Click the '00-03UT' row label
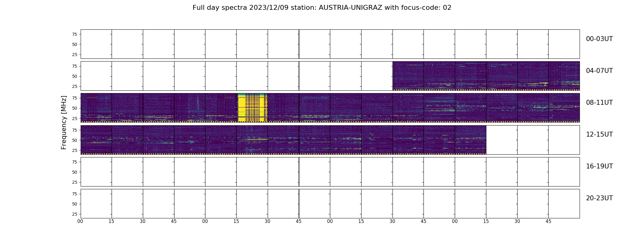Screen dimensions: 644x245 [599, 39]
